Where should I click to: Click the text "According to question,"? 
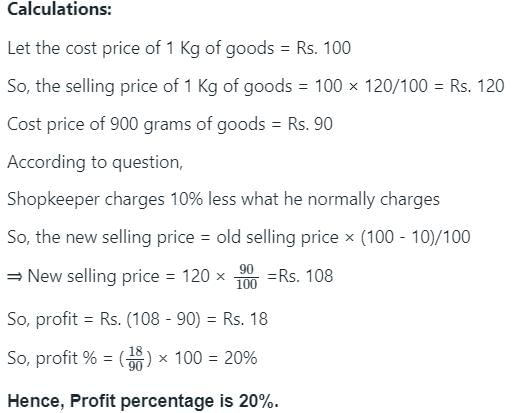pos(95,163)
